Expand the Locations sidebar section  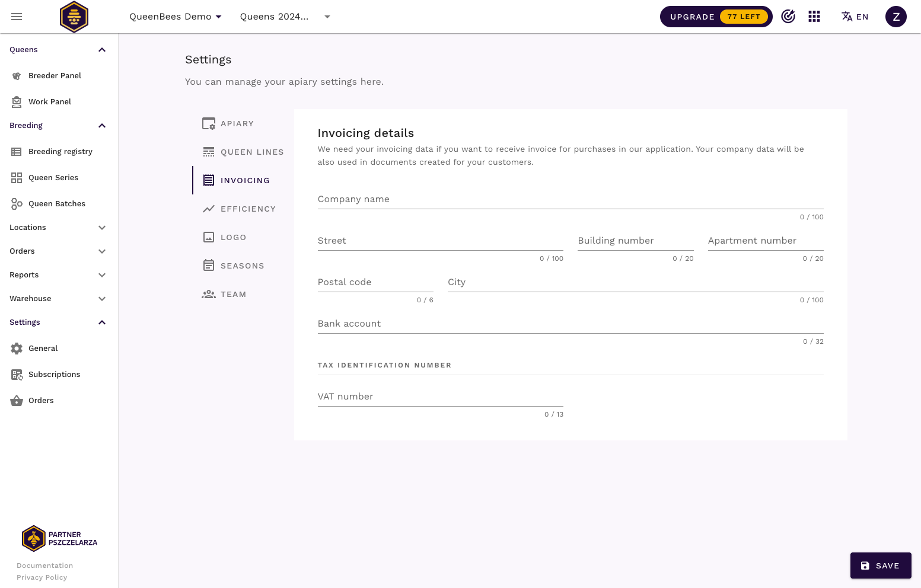pyautogui.click(x=58, y=228)
